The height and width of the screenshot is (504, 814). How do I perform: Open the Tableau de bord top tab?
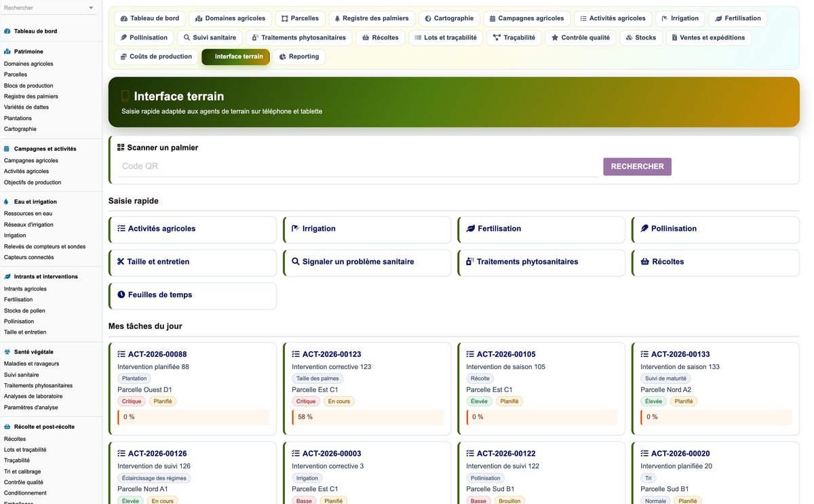pos(149,18)
